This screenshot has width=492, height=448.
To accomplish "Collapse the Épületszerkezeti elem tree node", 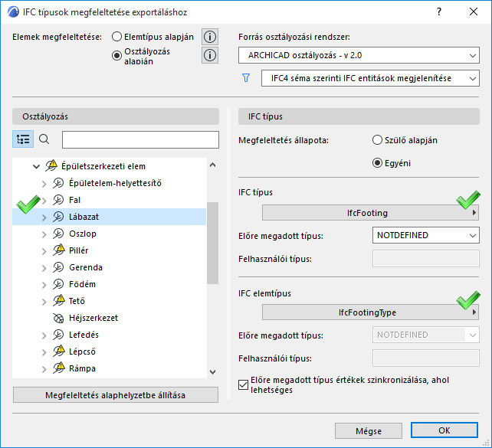I will pos(35,166).
